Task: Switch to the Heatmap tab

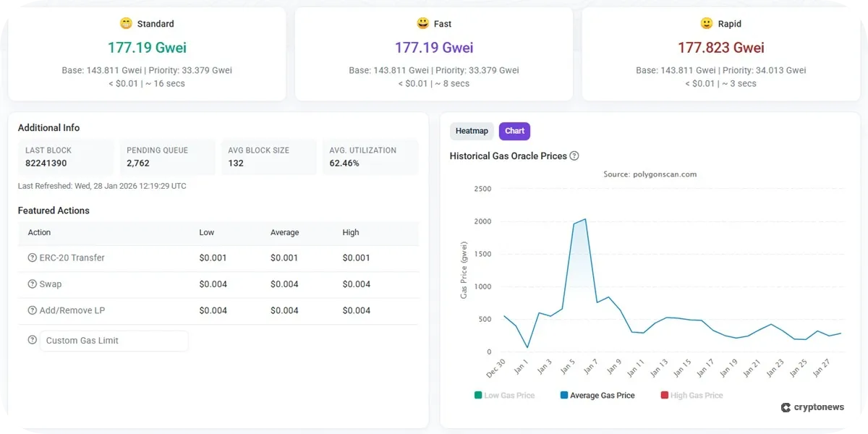Action: tap(472, 131)
